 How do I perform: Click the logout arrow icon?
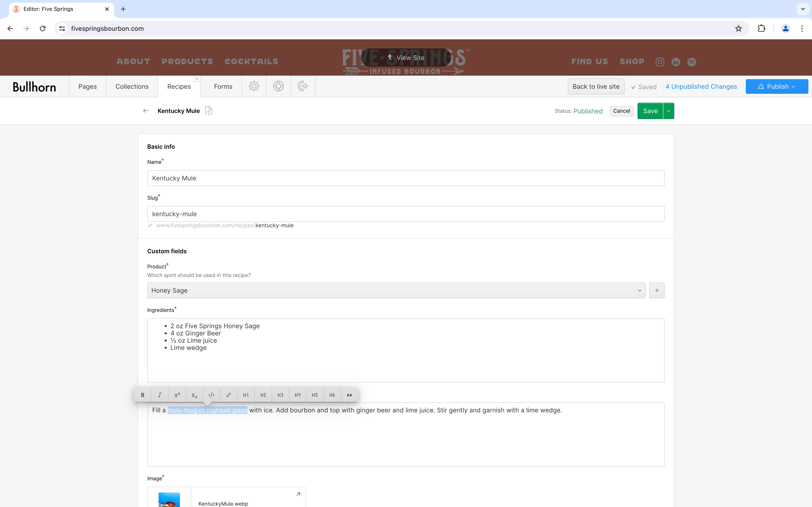pos(303,86)
